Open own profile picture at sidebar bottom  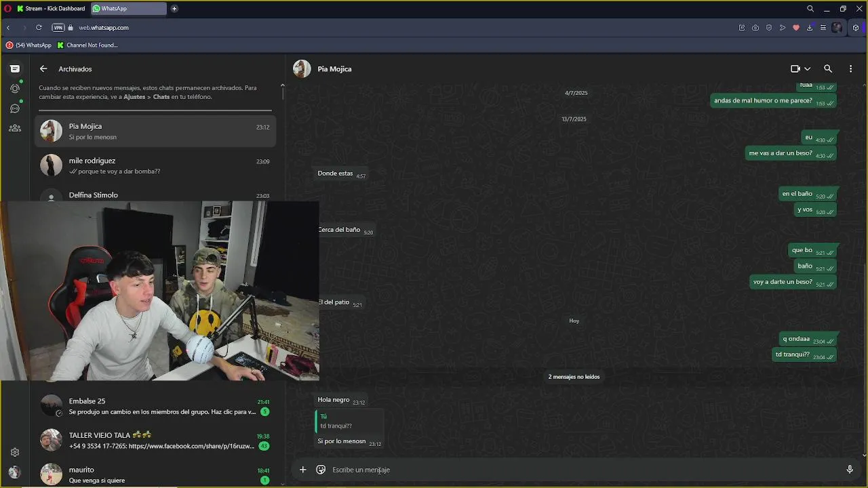(15, 472)
